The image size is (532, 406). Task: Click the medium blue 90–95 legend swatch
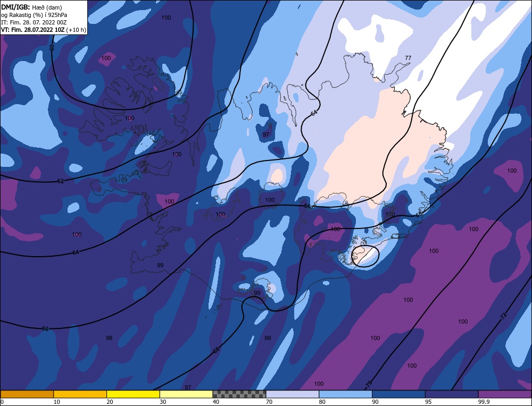point(398,394)
